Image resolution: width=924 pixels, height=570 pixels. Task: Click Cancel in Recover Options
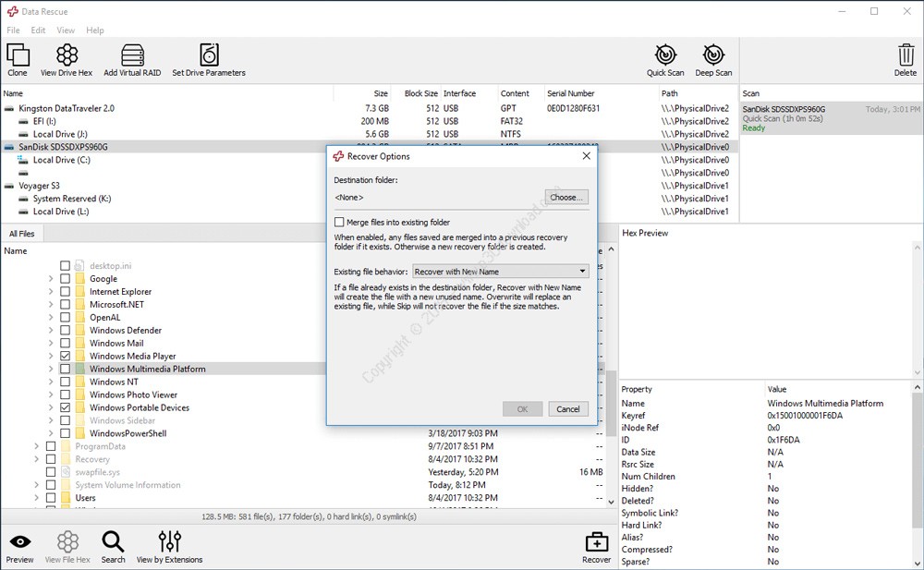pos(568,409)
